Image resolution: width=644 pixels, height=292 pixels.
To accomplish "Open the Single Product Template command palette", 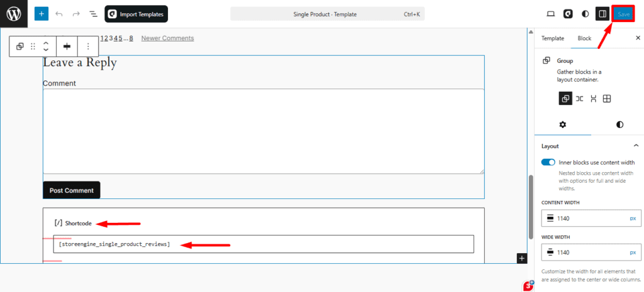I will (327, 14).
